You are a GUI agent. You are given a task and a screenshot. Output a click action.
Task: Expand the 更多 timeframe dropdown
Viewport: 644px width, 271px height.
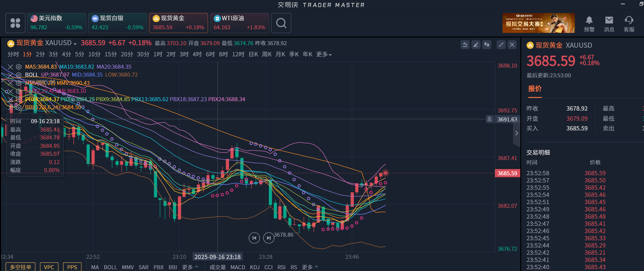click(x=324, y=54)
